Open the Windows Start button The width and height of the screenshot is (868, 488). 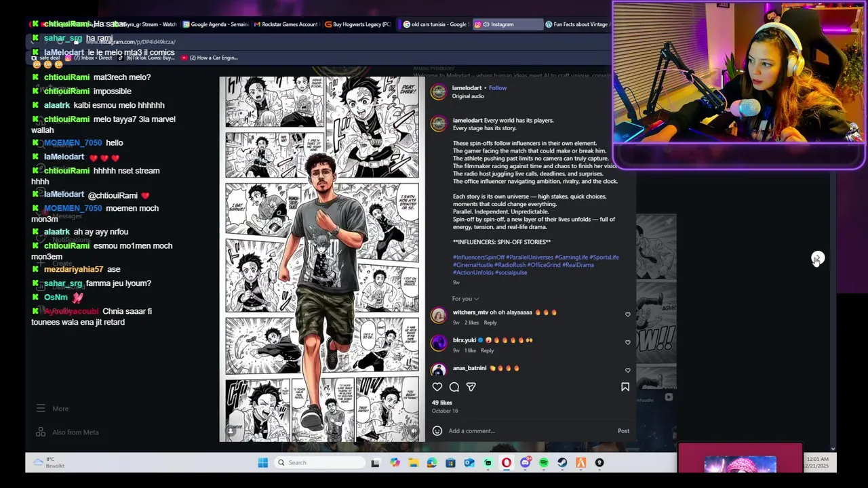pos(262,463)
